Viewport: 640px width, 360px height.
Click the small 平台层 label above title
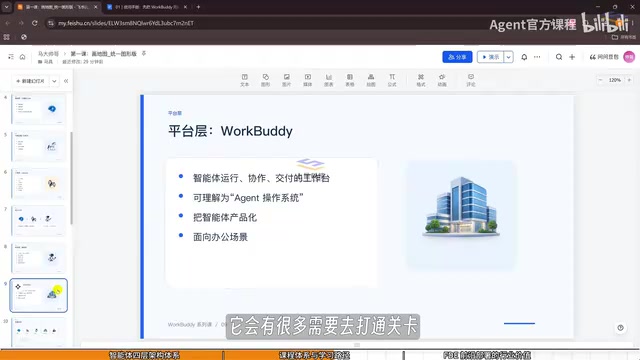coord(175,113)
